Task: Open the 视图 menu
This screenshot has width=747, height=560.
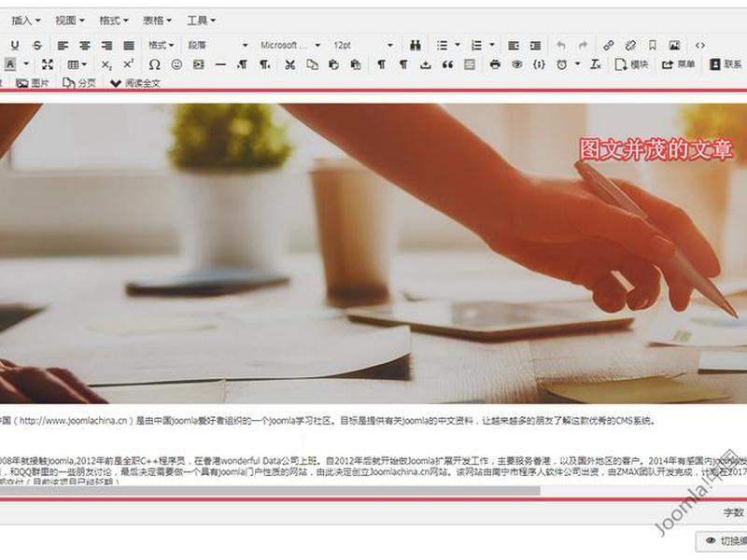Action: (x=69, y=21)
